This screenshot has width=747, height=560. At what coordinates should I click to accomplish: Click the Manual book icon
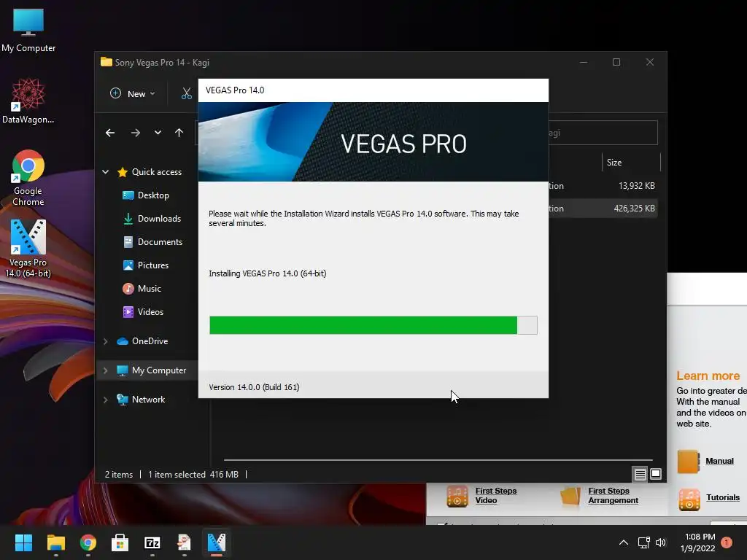(x=689, y=462)
